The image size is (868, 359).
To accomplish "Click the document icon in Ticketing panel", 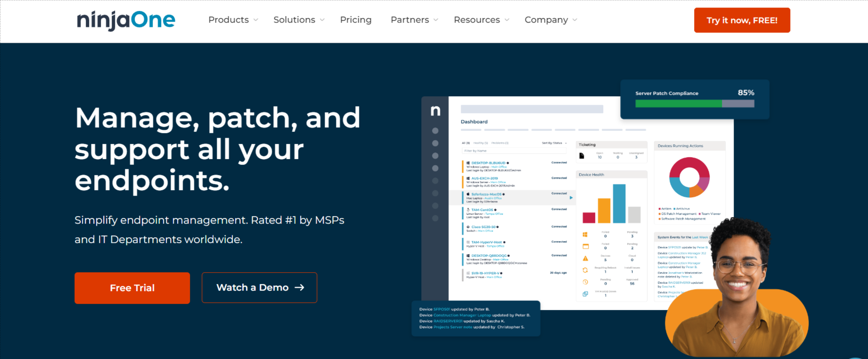I will [581, 156].
